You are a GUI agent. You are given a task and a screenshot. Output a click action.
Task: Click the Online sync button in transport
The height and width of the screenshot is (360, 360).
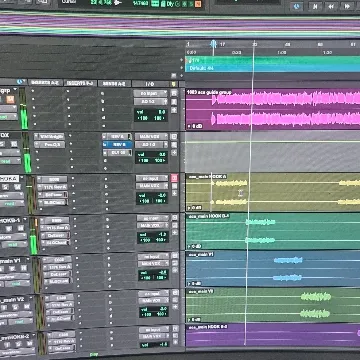click(296, 6)
